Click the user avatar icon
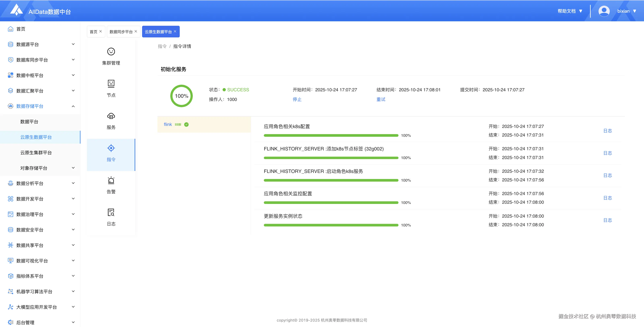The image size is (644, 327). [604, 11]
